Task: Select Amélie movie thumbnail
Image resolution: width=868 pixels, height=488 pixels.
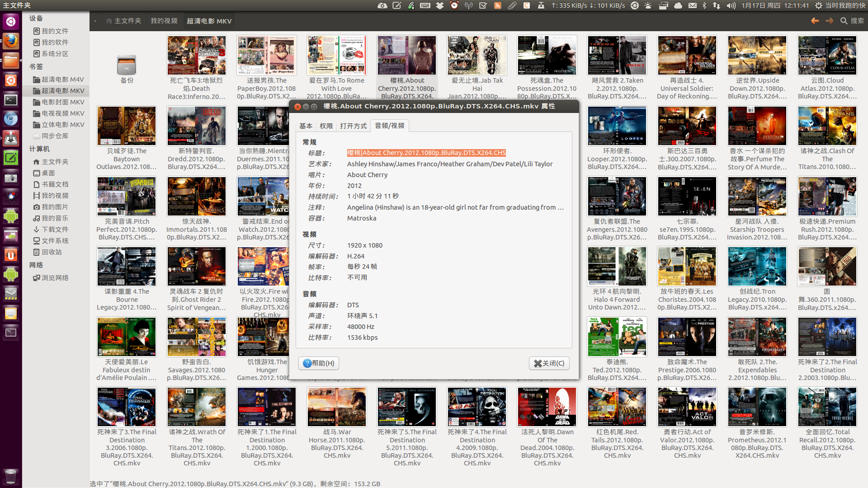Action: coord(127,337)
